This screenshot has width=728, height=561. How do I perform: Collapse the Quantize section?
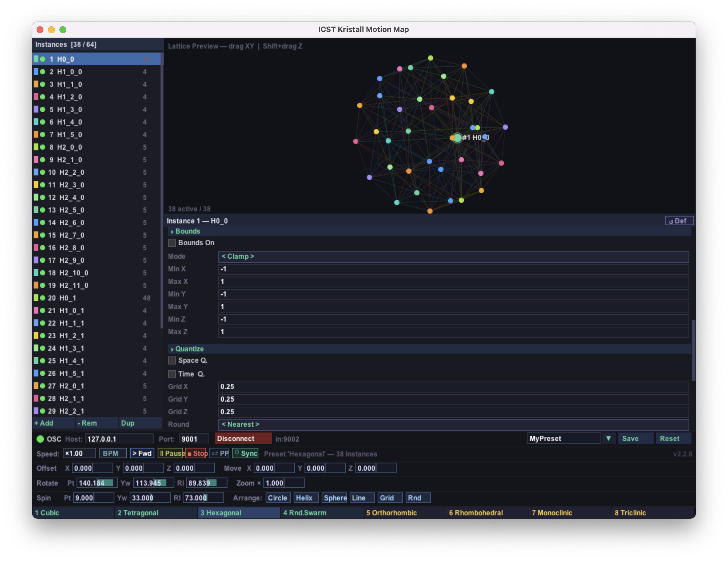[429, 349]
